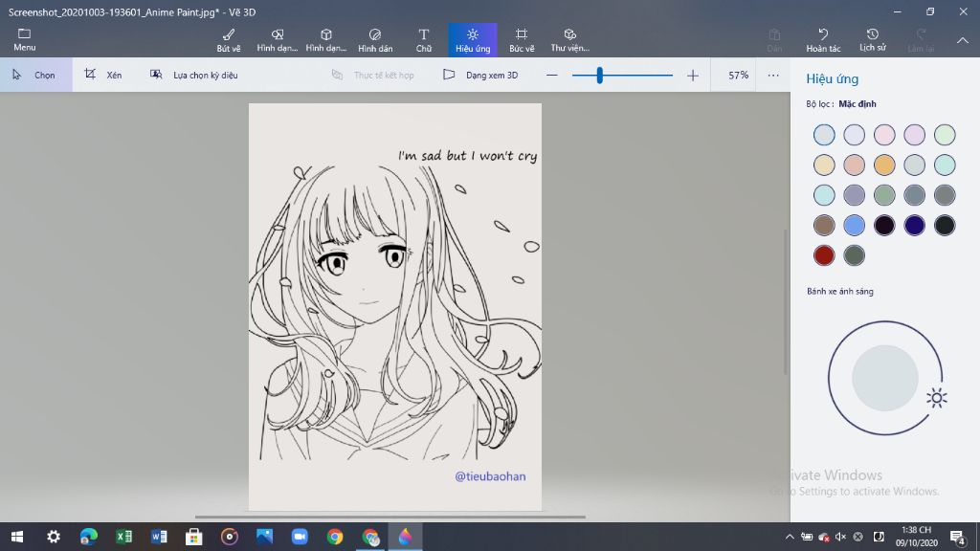Click the horizontal scrollbar under canvas
980x551 pixels.
tap(390, 517)
